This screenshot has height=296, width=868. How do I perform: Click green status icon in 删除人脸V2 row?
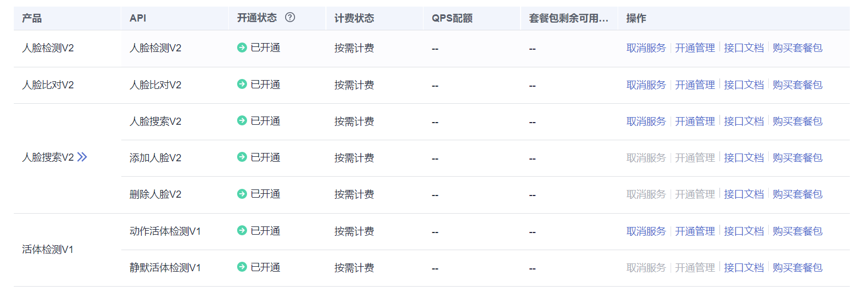[242, 194]
